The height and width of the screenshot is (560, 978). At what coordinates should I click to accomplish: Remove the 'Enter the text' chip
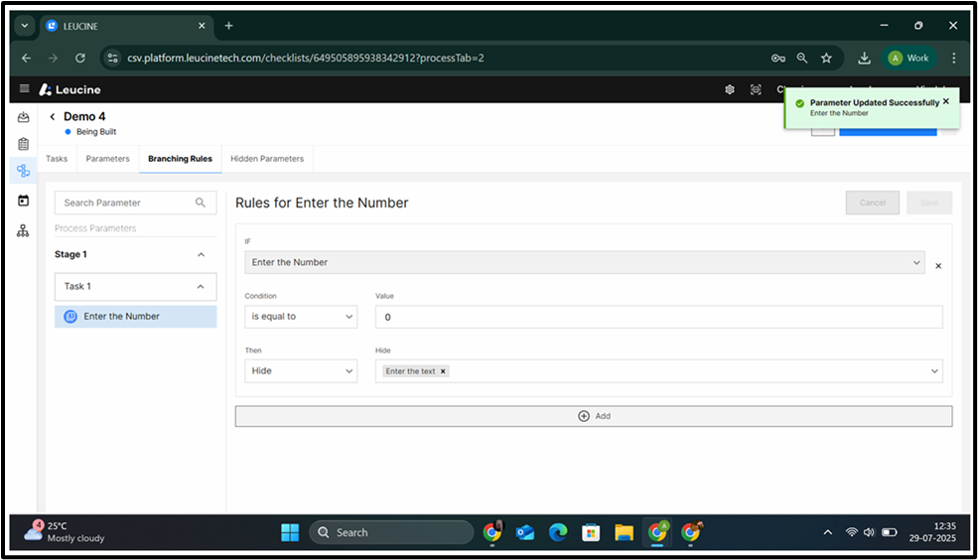[443, 371]
